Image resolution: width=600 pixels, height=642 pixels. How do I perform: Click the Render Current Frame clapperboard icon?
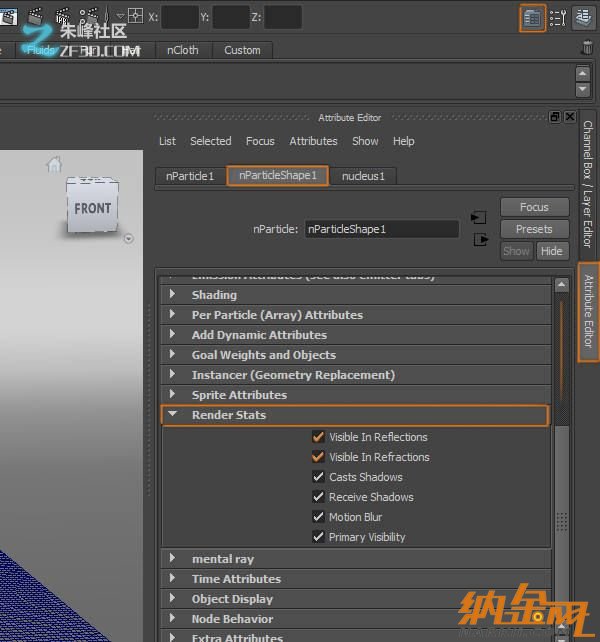coord(35,16)
